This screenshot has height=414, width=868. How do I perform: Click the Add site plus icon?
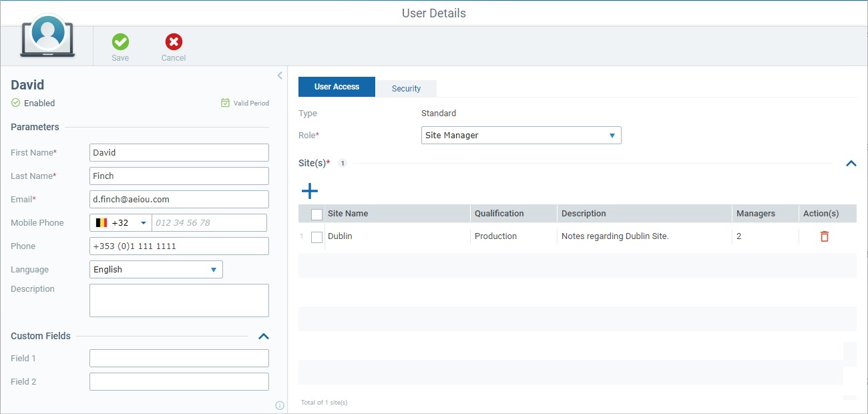click(309, 191)
